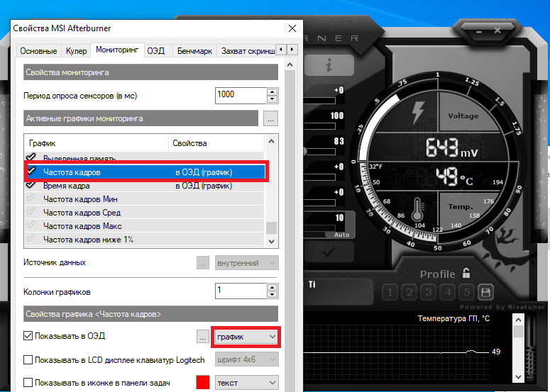550x392 pixels.
Task: Select Afterburner profile slot 5
Action: pos(467,292)
